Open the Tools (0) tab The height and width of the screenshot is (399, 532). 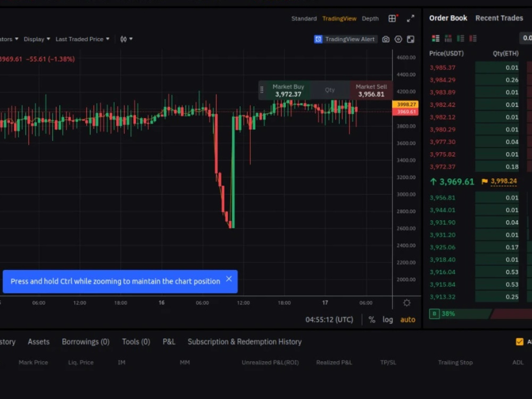pyautogui.click(x=136, y=342)
